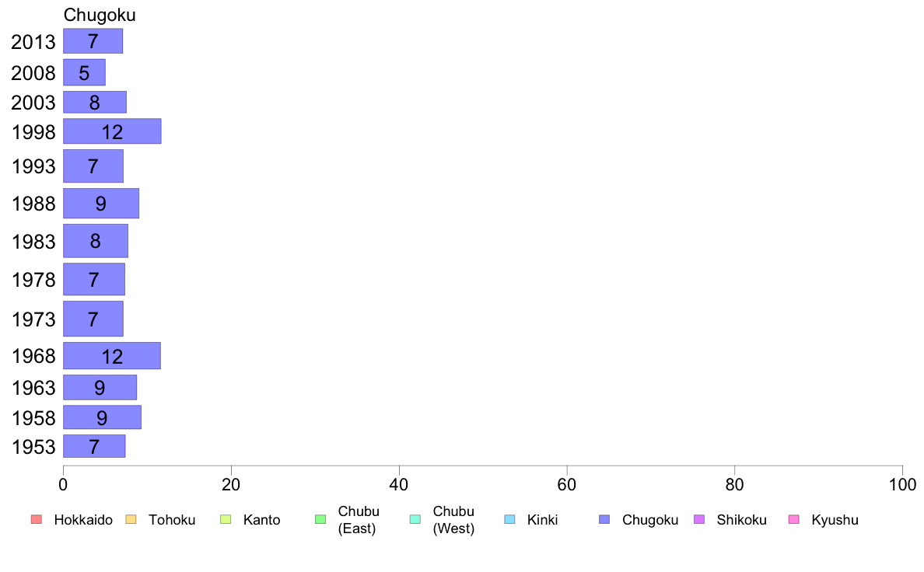Click the 2008 bar showing 5
924x572 pixels.
pos(84,72)
